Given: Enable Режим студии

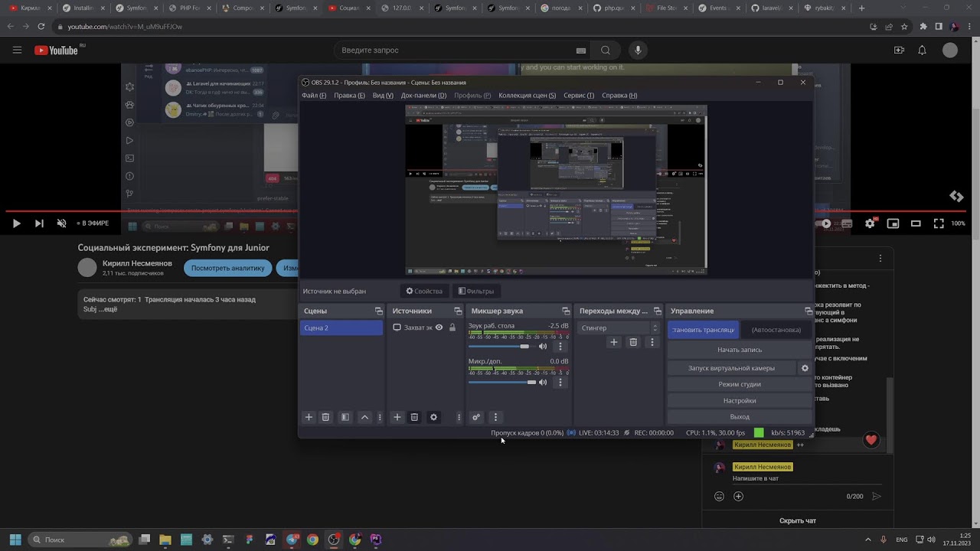Looking at the screenshot, I should (740, 384).
